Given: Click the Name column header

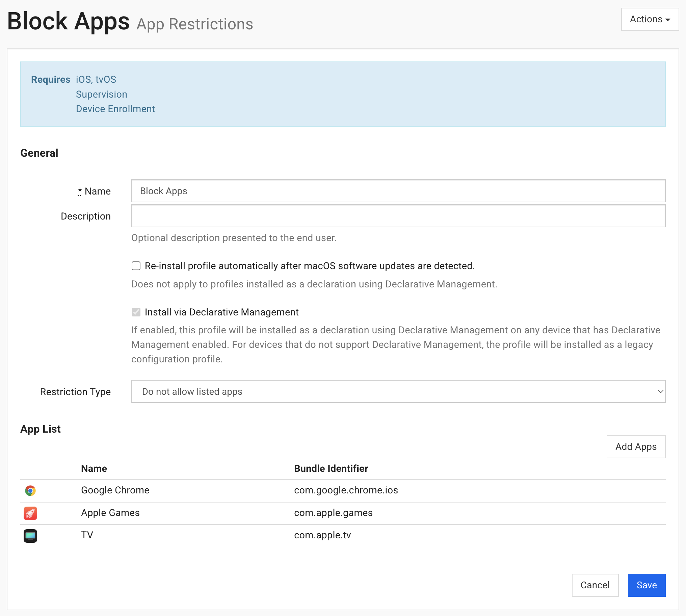Looking at the screenshot, I should point(94,468).
